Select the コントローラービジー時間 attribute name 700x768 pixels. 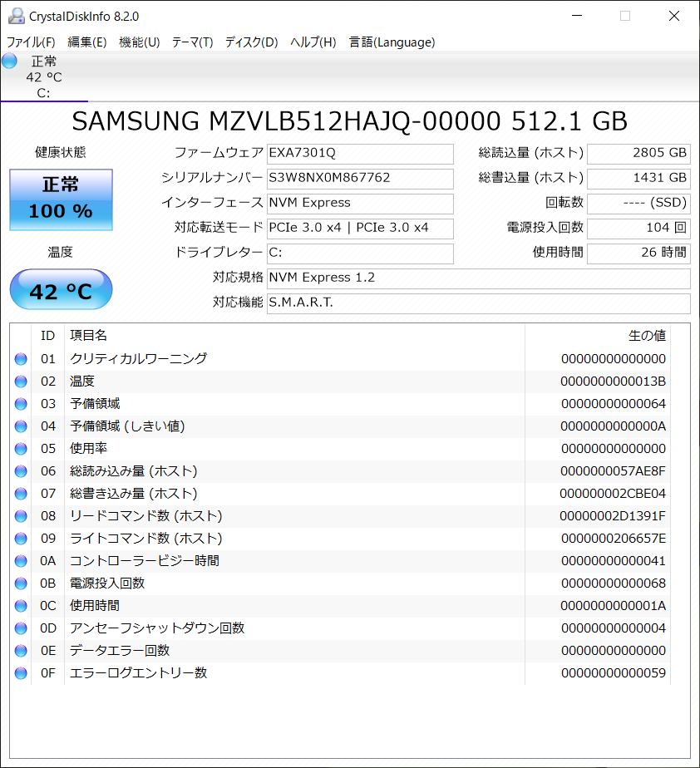[145, 561]
